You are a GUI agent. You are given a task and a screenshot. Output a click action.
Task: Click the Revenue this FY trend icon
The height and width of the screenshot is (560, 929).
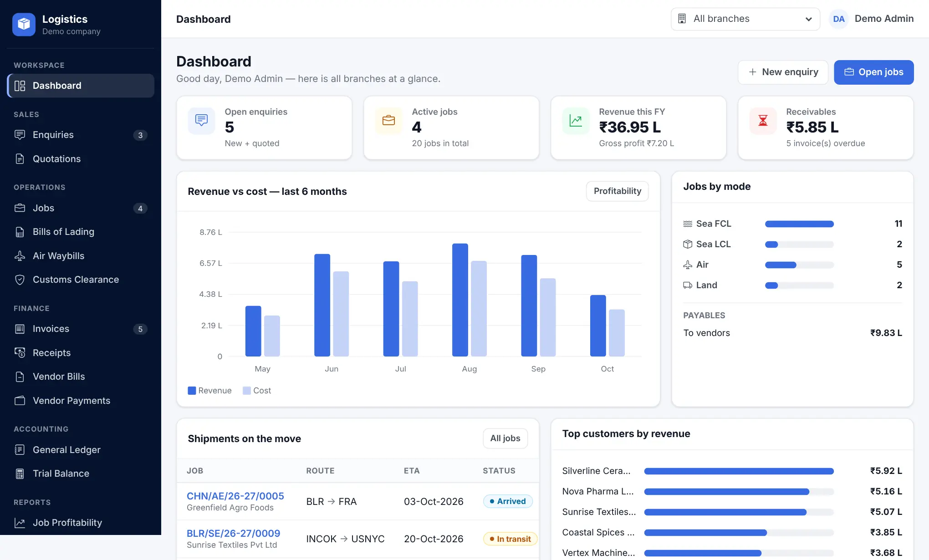pyautogui.click(x=576, y=121)
